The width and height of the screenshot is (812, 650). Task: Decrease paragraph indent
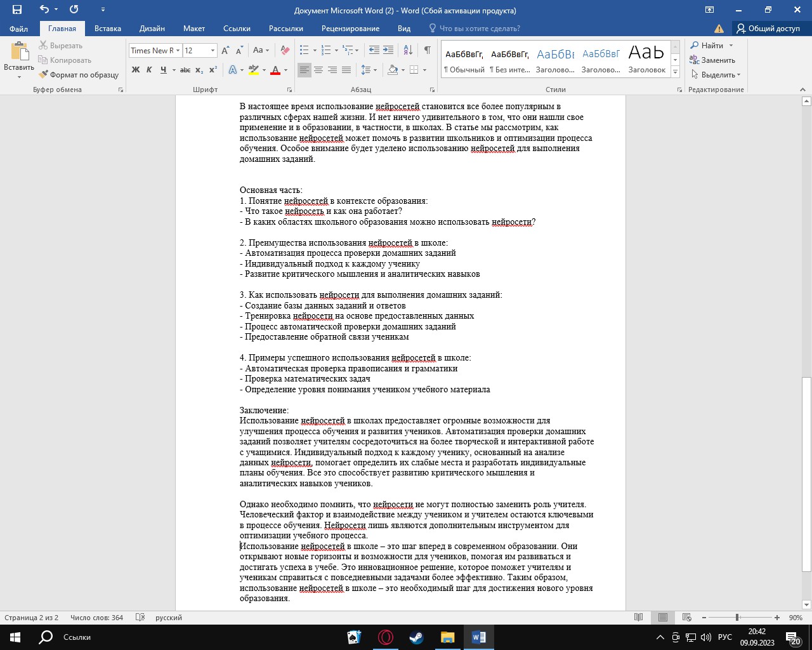click(x=374, y=51)
